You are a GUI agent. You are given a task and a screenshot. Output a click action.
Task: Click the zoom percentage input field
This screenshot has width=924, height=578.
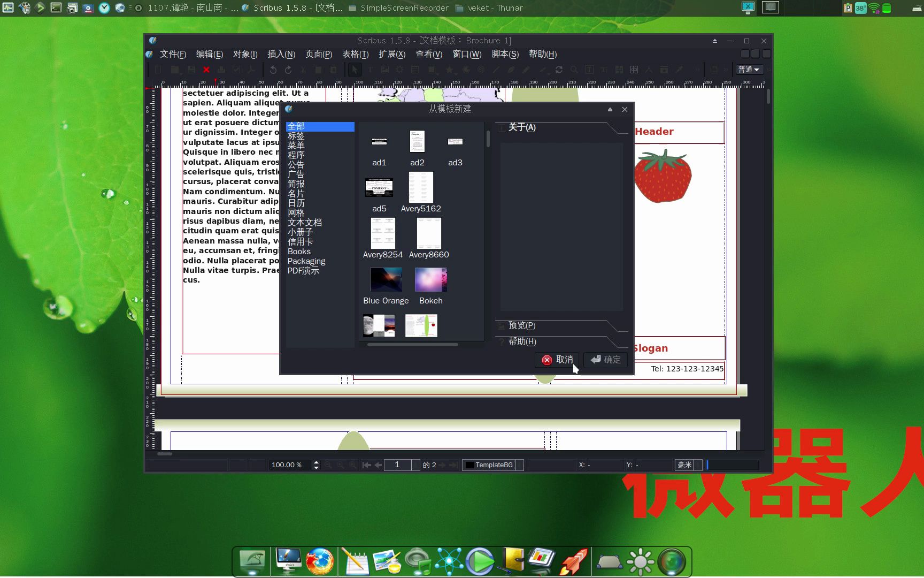pyautogui.click(x=290, y=465)
